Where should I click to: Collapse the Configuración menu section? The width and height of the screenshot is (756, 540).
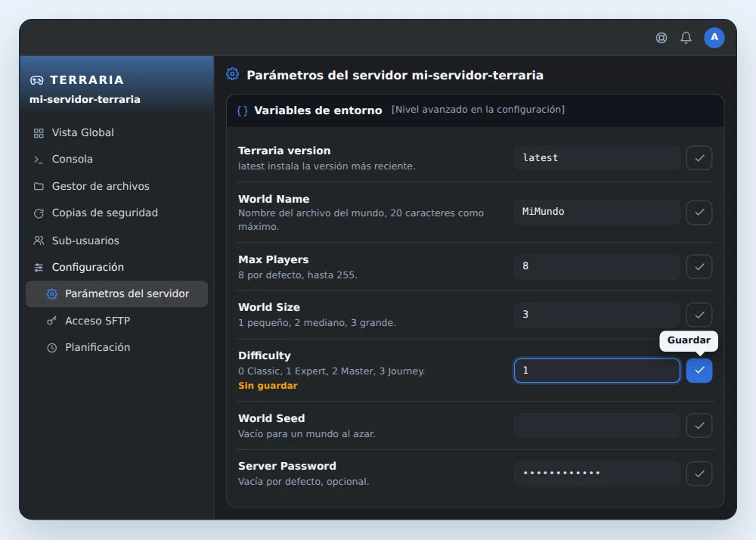116,267
